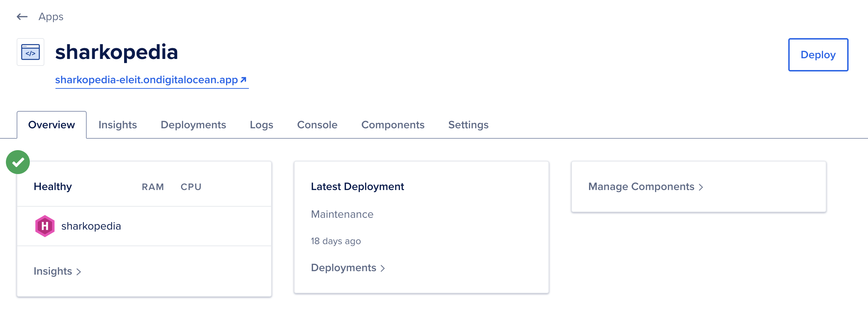This screenshot has height=310, width=868.
Task: Select the Overview tab
Action: [x=52, y=125]
